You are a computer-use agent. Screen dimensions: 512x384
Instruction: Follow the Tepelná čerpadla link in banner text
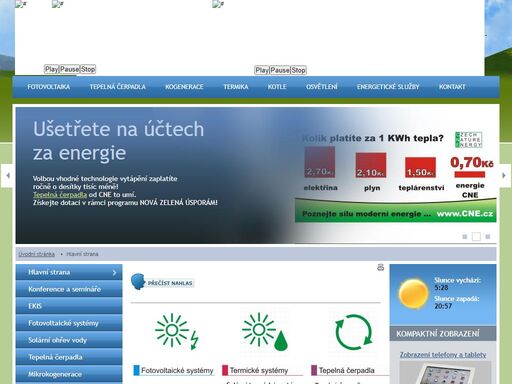pyautogui.click(x=60, y=195)
